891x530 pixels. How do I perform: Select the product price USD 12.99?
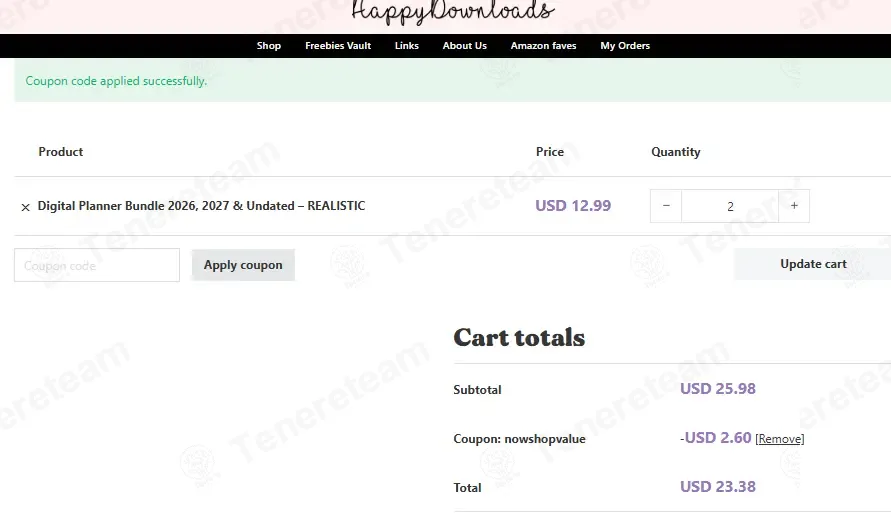573,206
